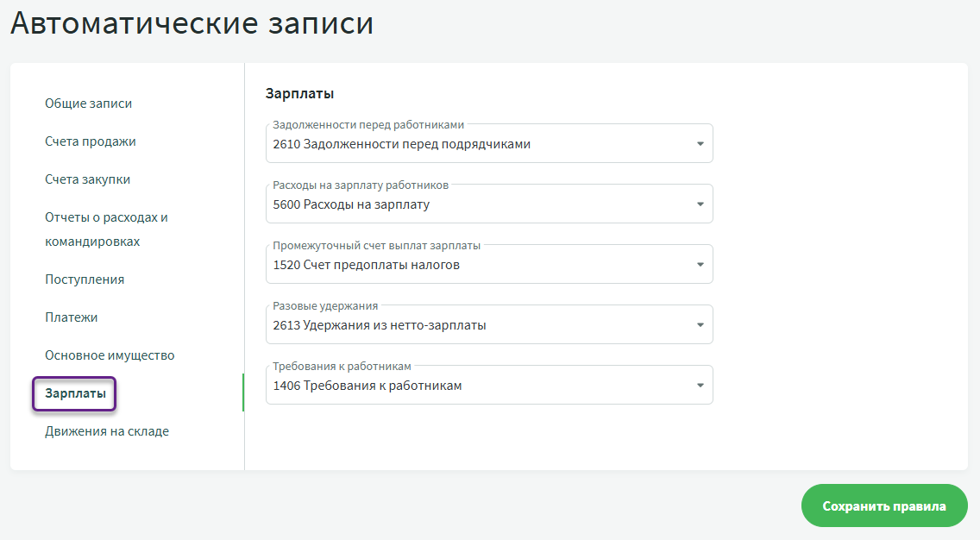Select Основное имущество in the sidebar
The image size is (980, 540).
[x=110, y=355]
